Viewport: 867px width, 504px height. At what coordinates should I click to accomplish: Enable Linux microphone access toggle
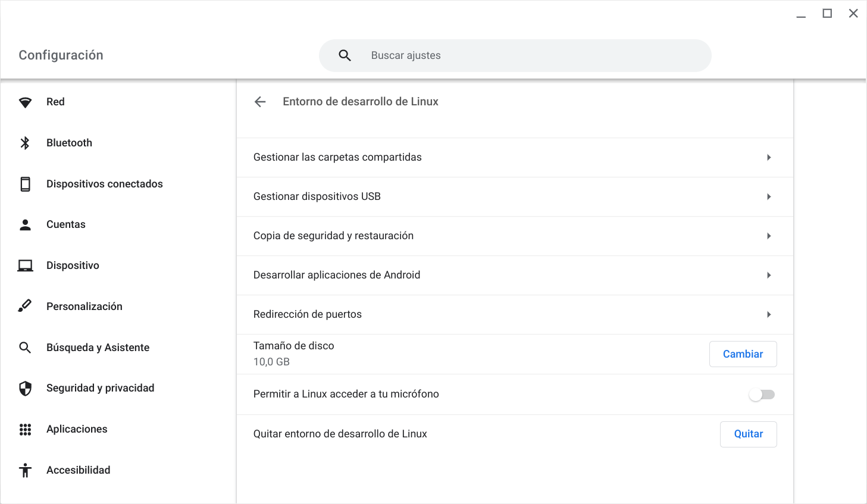762,395
